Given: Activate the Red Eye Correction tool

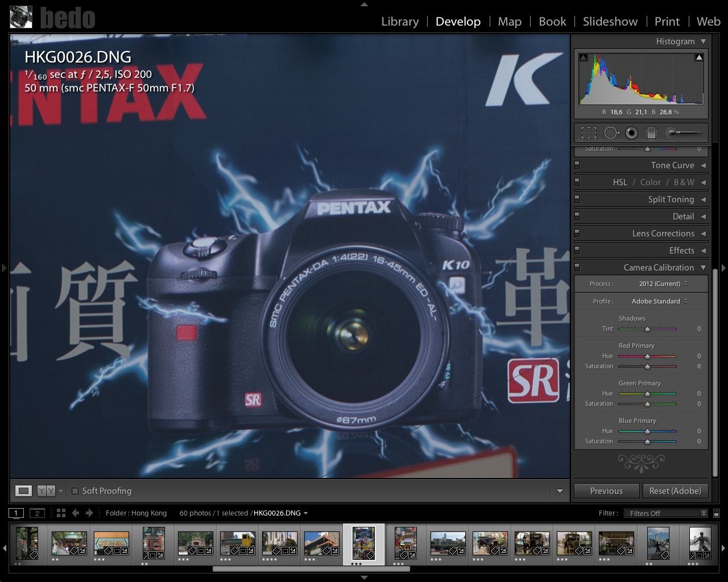Looking at the screenshot, I should coord(631,133).
